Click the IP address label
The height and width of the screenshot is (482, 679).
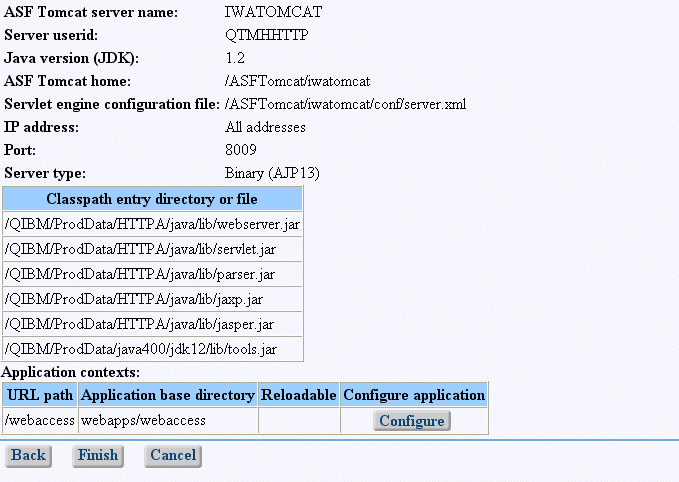42,127
